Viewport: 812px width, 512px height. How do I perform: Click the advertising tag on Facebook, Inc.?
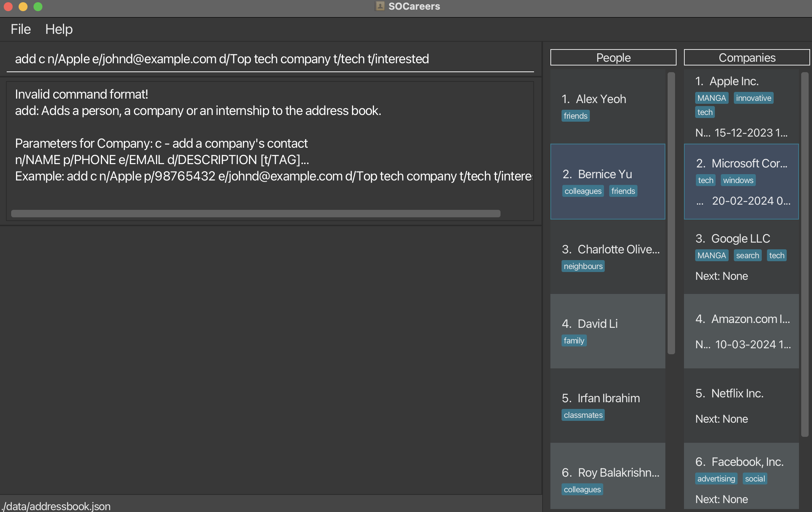click(716, 479)
